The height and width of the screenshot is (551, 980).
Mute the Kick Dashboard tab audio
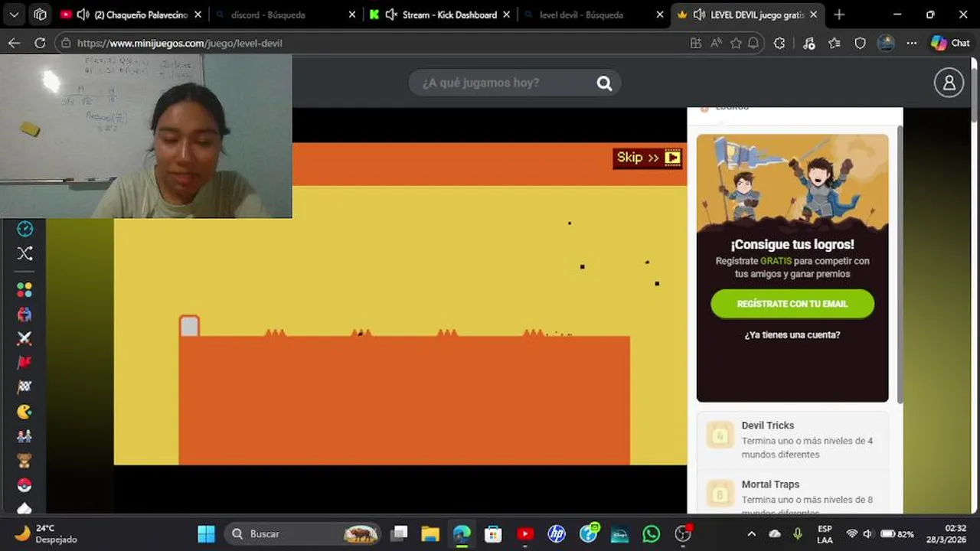391,15
